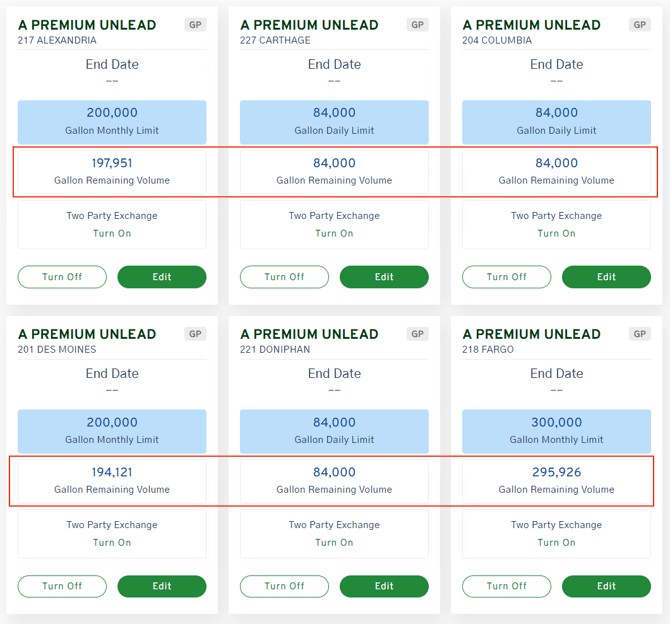Turn on Two Party Exchange for Carthage
Viewport: 670px width, 624px height.
(x=334, y=233)
